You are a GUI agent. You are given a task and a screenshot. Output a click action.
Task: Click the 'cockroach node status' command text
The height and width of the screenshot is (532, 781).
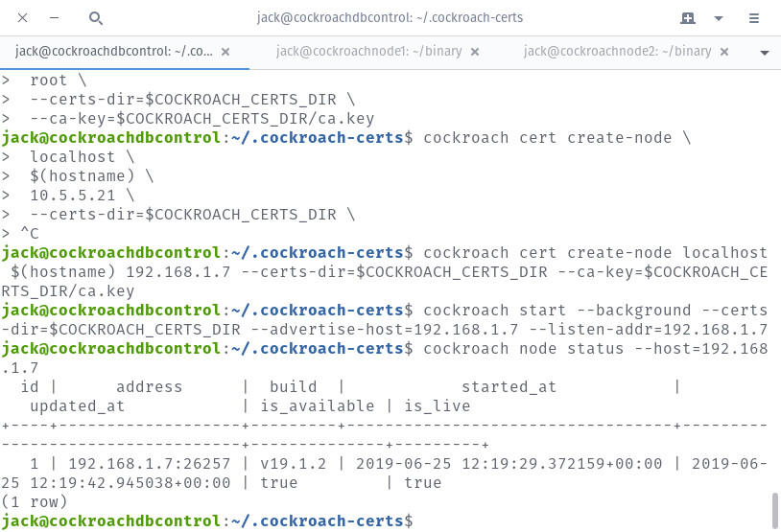point(524,348)
